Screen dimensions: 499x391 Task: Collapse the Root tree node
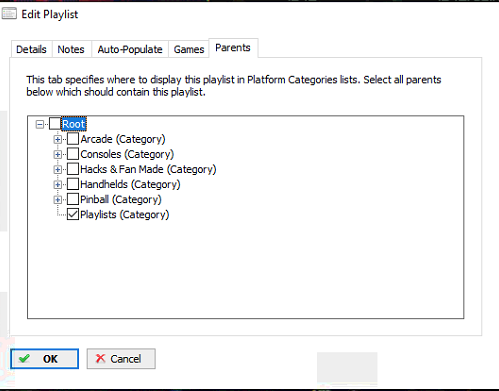click(x=40, y=124)
